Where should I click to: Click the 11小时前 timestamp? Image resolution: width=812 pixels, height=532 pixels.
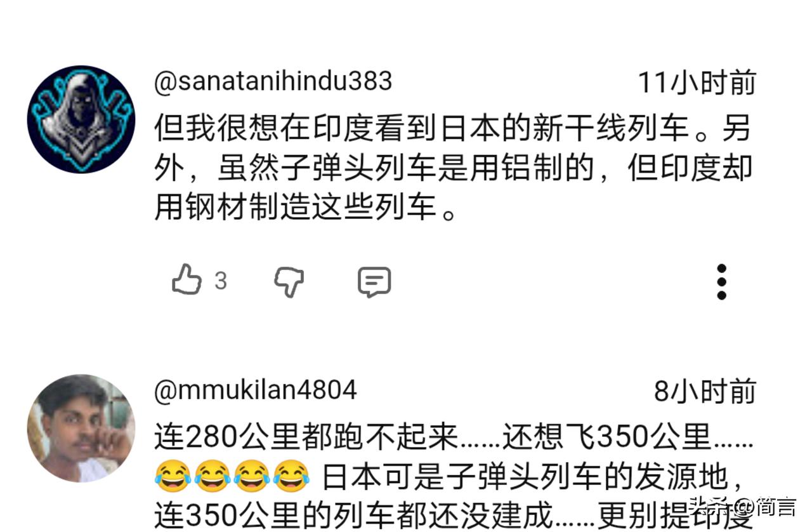[x=697, y=83]
